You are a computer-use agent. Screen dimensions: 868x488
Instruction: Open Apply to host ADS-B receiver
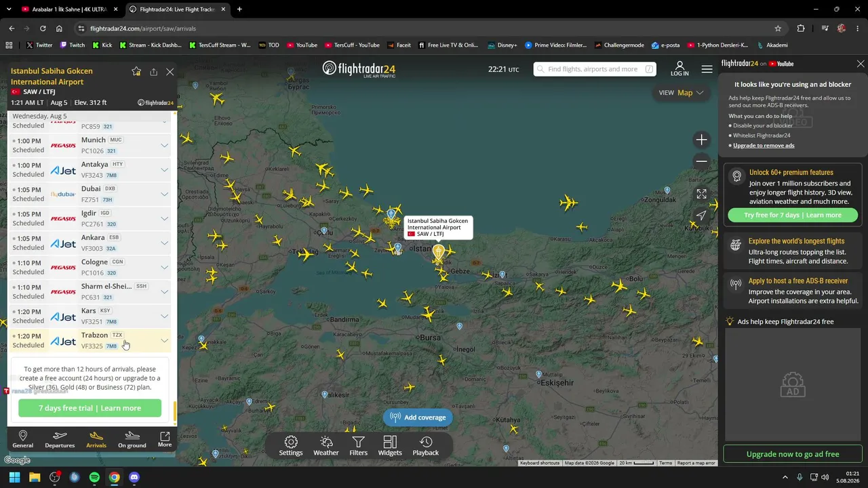[793, 291]
